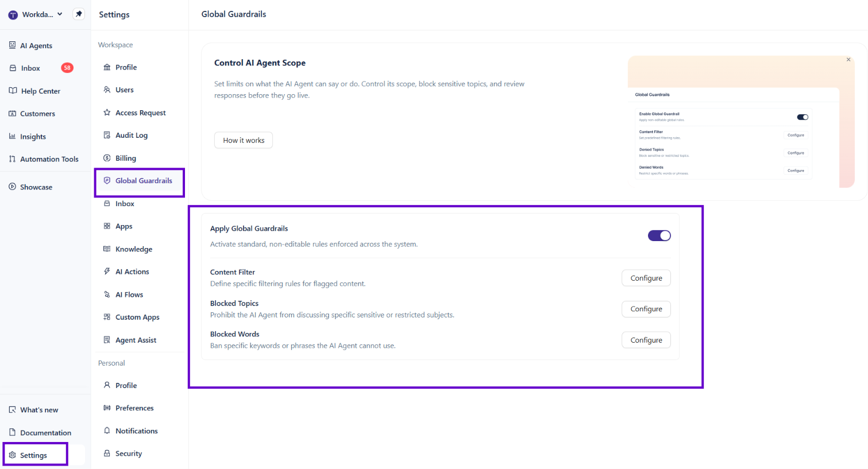Configure the Blocked Words rule

point(646,340)
